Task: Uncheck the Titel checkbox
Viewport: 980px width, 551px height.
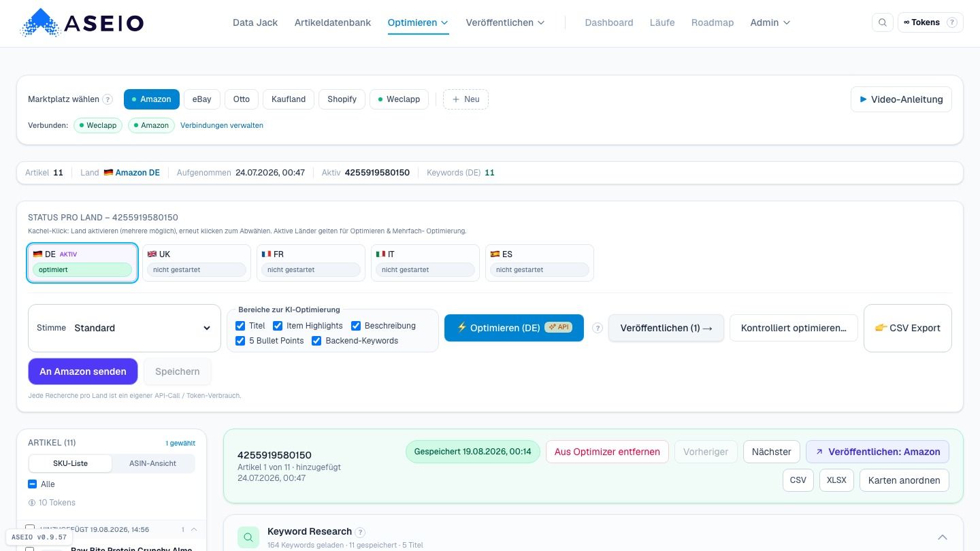Action: click(240, 326)
